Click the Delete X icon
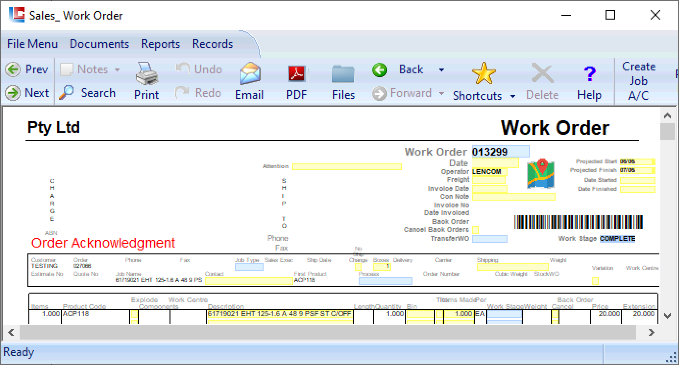 pos(542,74)
